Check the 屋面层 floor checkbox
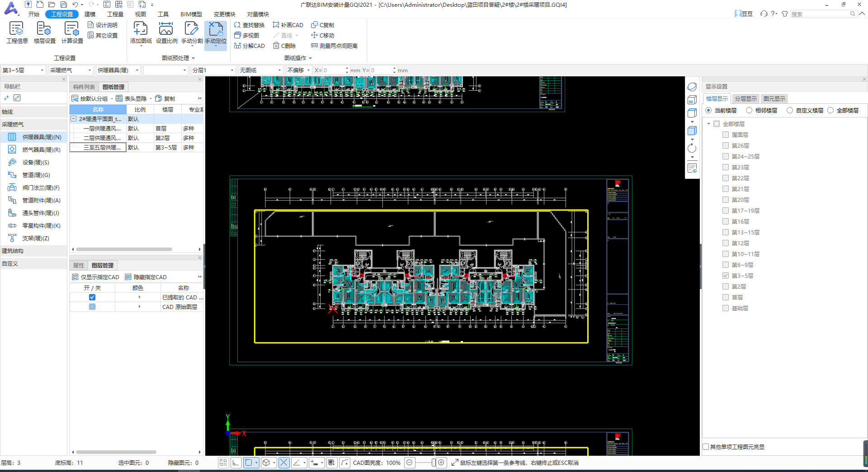This screenshot has height=472, width=868. tap(726, 135)
